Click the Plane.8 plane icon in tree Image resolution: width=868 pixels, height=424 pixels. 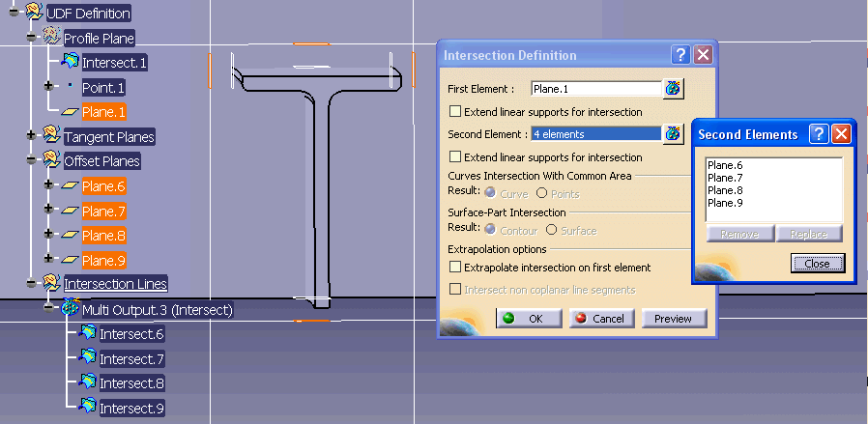(70, 235)
